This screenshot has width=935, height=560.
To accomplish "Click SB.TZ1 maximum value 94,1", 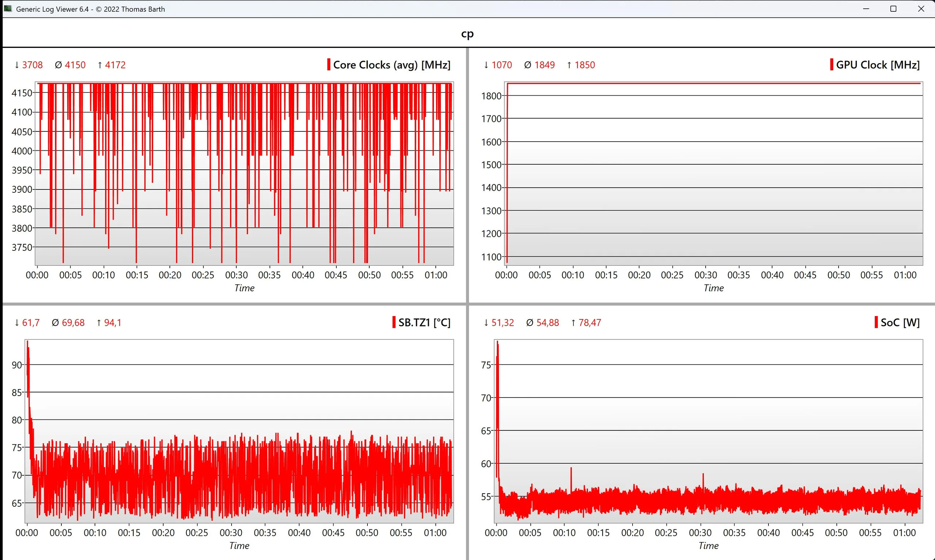I will pos(112,323).
